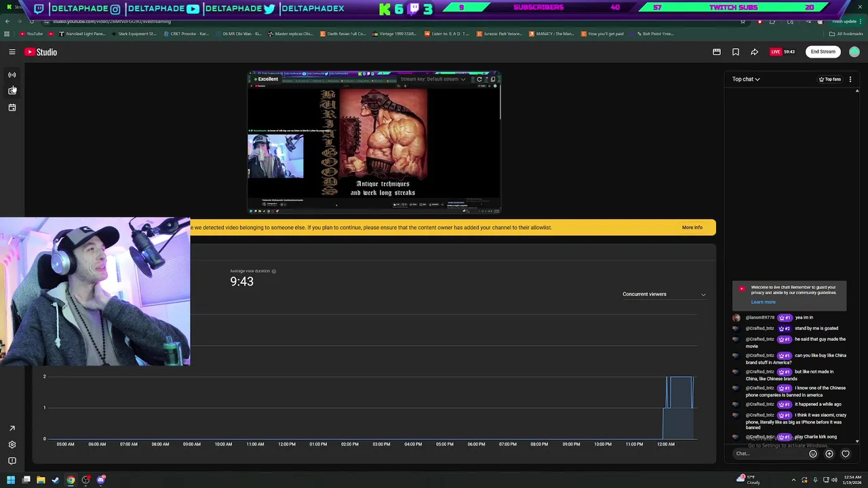This screenshot has width=868, height=488.
Task: Click Learn more link in chat welcome
Action: pyautogui.click(x=763, y=302)
